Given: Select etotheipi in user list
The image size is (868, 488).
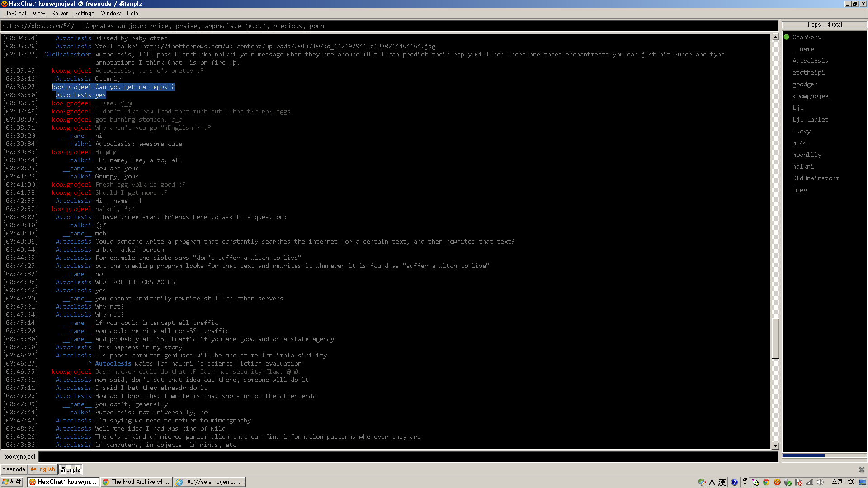Looking at the screenshot, I should [x=808, y=72].
